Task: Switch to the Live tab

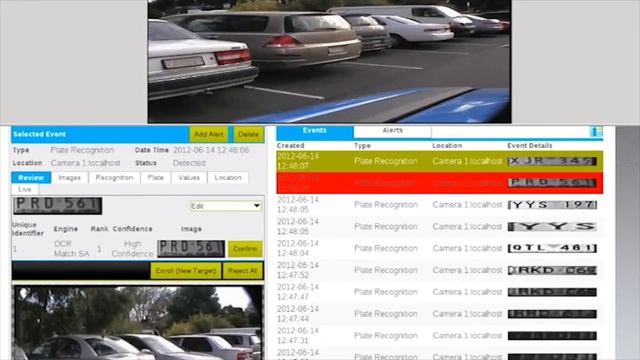Action: (25, 189)
